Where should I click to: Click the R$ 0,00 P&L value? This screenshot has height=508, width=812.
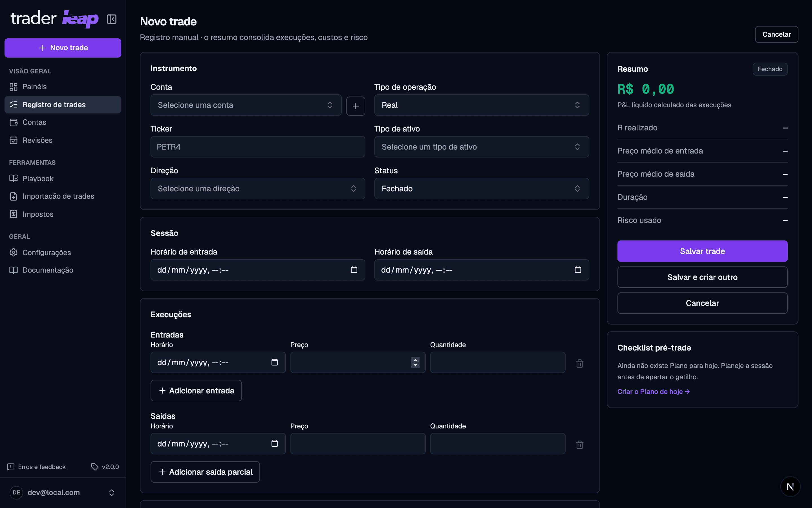pyautogui.click(x=646, y=89)
